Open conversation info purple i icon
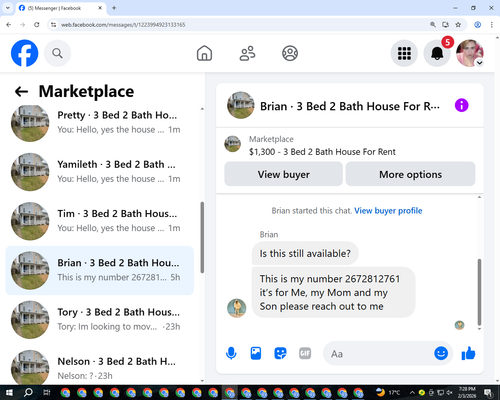The image size is (500, 400). (462, 105)
